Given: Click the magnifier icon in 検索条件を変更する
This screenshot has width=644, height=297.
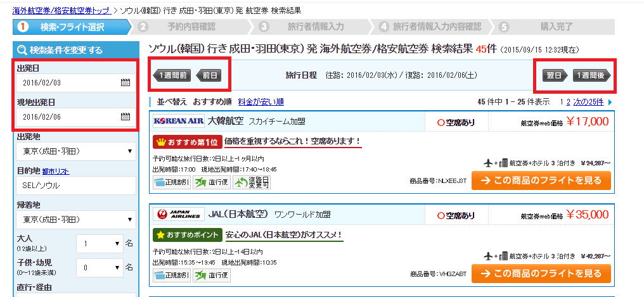Looking at the screenshot, I should (22, 51).
